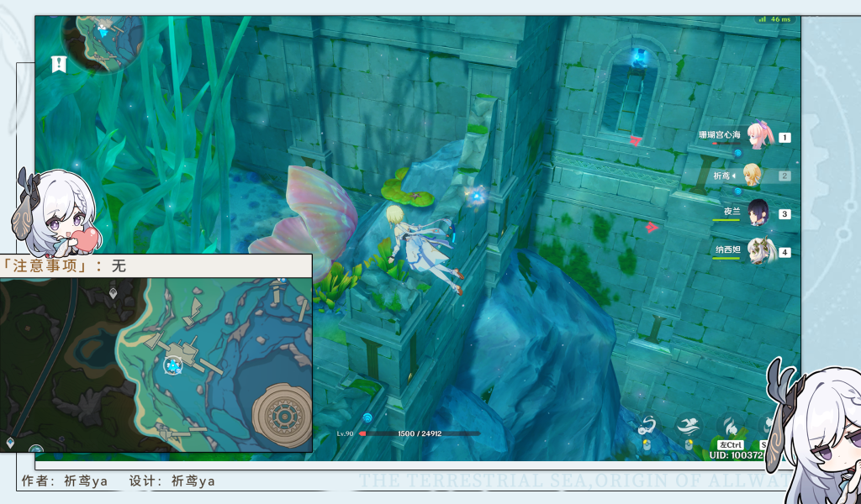Click the red arrow marker below the alcove
Viewport: 861px width, 504px height.
(636, 141)
